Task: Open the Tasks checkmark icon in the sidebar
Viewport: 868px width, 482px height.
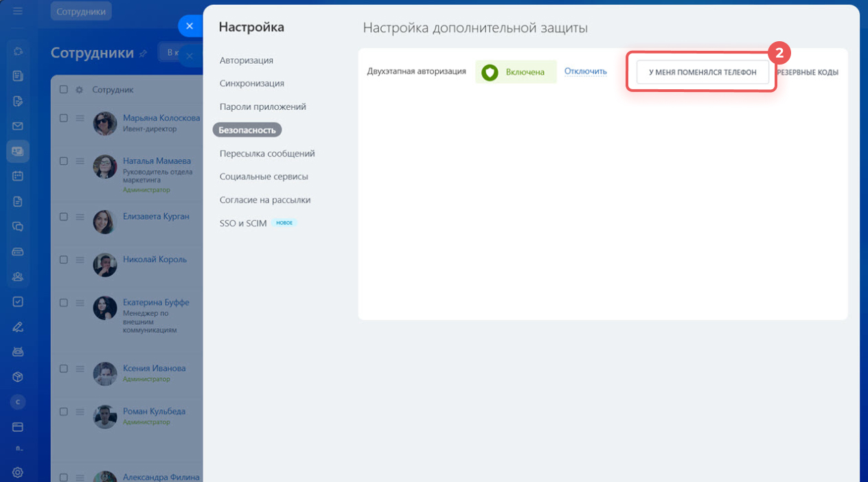Action: [x=18, y=301]
